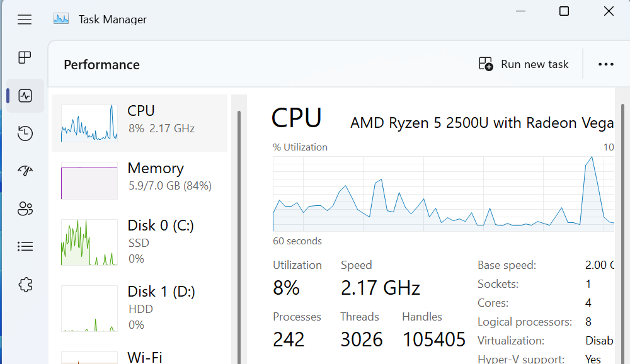Maximize the Task Manager window
The height and width of the screenshot is (364, 630).
click(564, 11)
